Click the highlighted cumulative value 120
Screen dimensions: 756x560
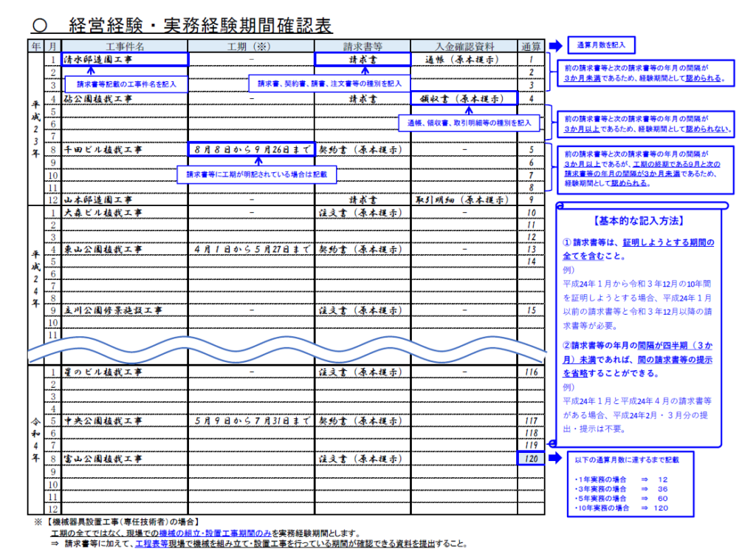(531, 459)
